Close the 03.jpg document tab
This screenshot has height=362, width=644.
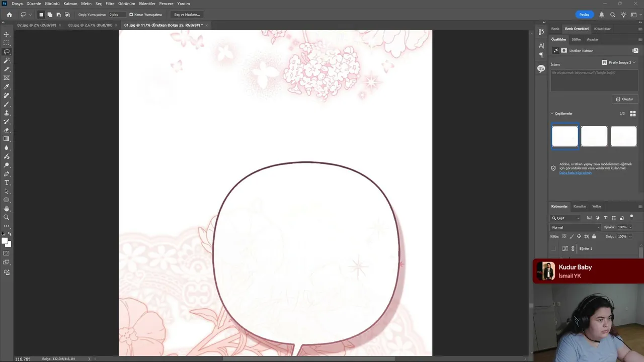click(x=116, y=25)
